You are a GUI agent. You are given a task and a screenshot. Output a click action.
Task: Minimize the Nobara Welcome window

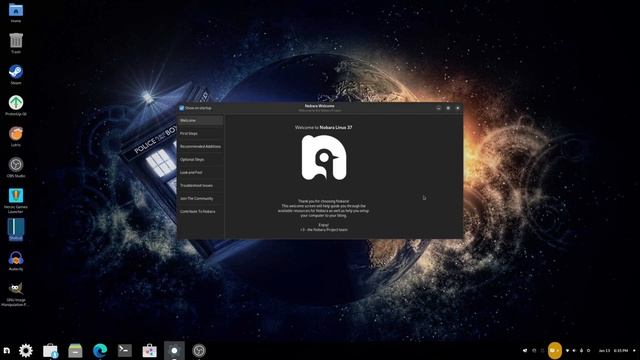[x=438, y=108]
